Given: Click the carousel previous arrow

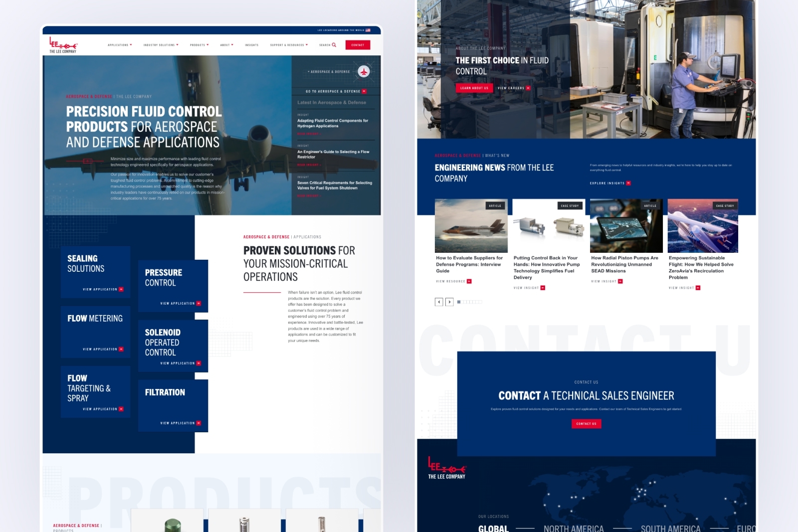Looking at the screenshot, I should point(439,302).
